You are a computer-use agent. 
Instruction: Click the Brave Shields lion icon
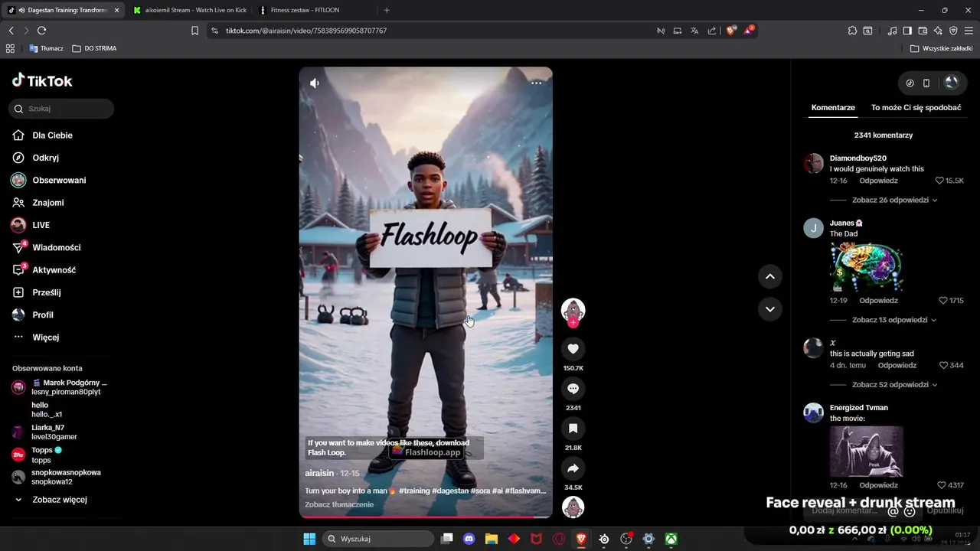pyautogui.click(x=731, y=31)
